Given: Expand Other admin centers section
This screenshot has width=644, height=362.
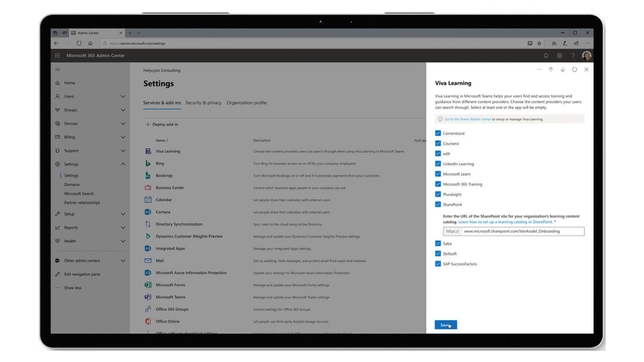Looking at the screenshot, I should click(x=123, y=261).
